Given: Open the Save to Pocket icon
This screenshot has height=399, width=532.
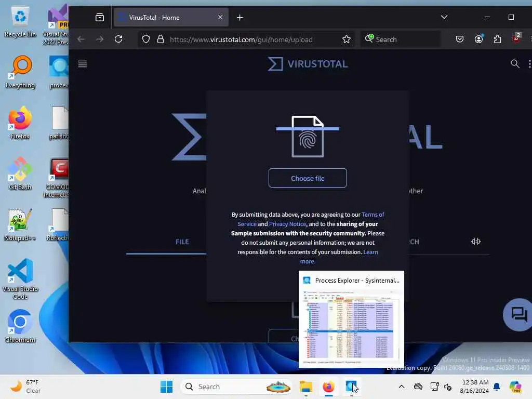Looking at the screenshot, I should point(460,39).
